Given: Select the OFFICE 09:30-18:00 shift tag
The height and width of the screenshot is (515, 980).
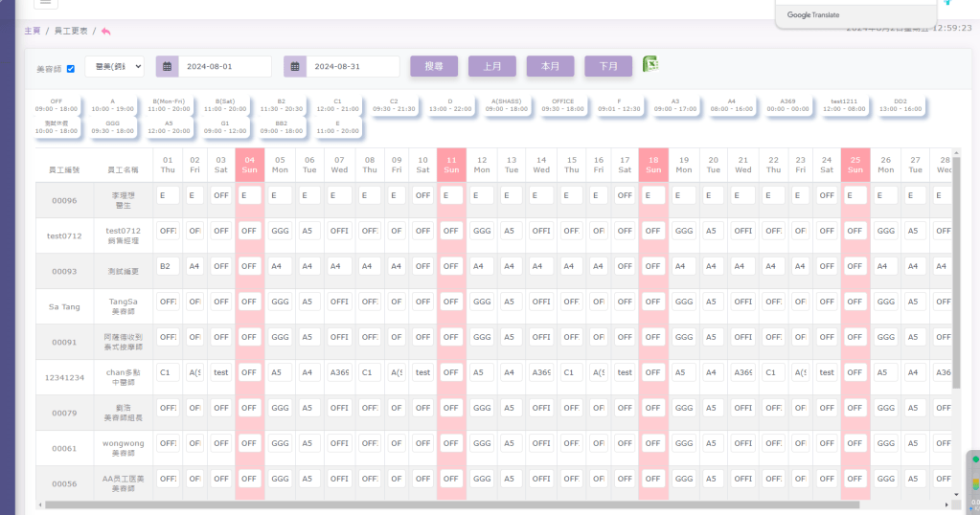Looking at the screenshot, I should (562, 104).
